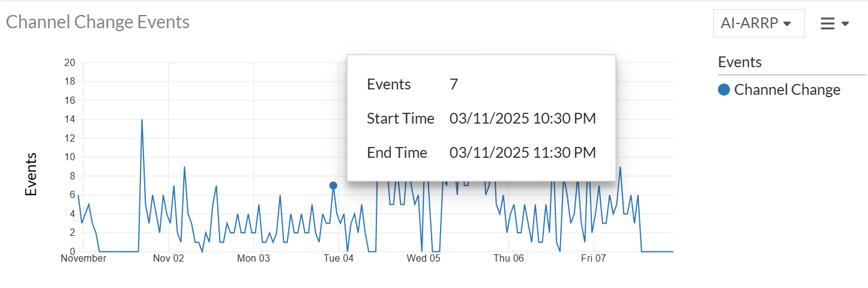The width and height of the screenshot is (868, 288).
Task: Click the 20 label on the y-axis
Action: click(x=70, y=62)
